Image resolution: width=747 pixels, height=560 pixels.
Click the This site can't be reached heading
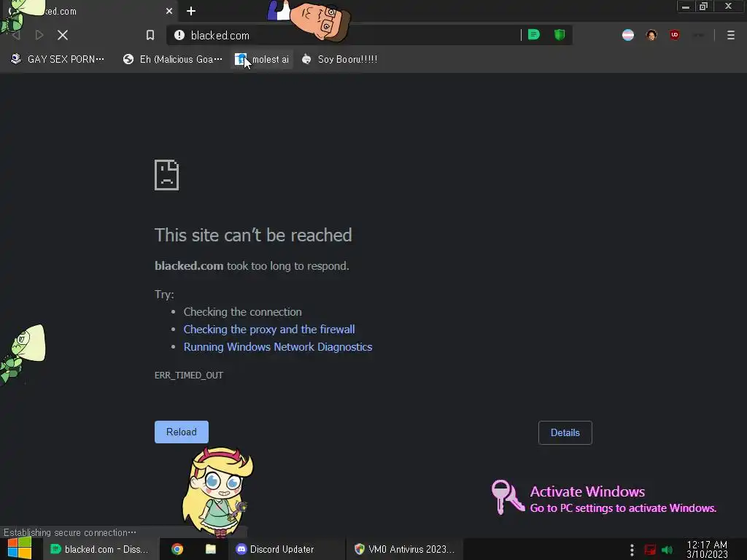[253, 236]
